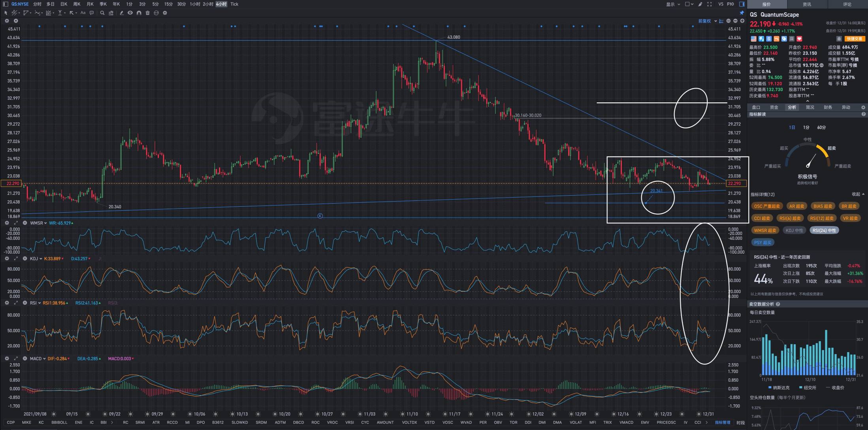
Task: Zoom in chart with plus button
Action: (742, 21)
